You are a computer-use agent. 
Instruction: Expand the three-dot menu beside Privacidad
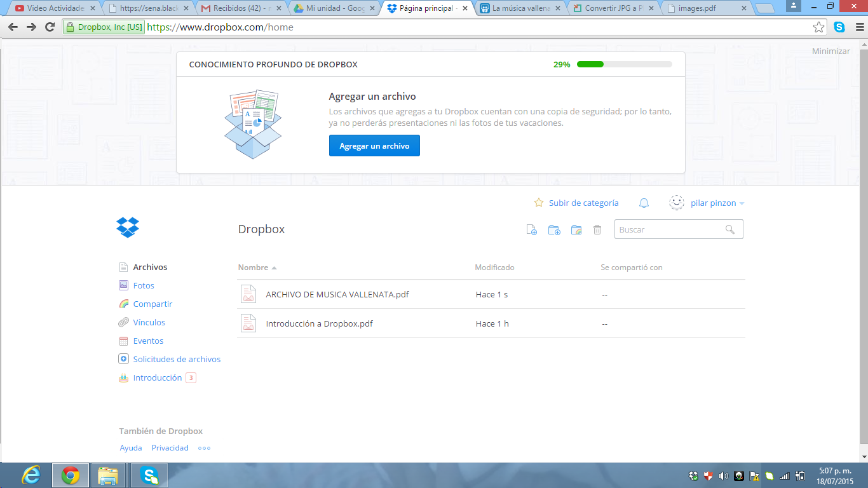point(203,448)
